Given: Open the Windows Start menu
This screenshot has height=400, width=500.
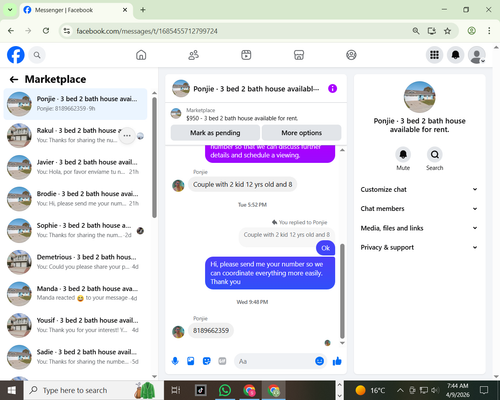Looking at the screenshot, I should [x=12, y=390].
